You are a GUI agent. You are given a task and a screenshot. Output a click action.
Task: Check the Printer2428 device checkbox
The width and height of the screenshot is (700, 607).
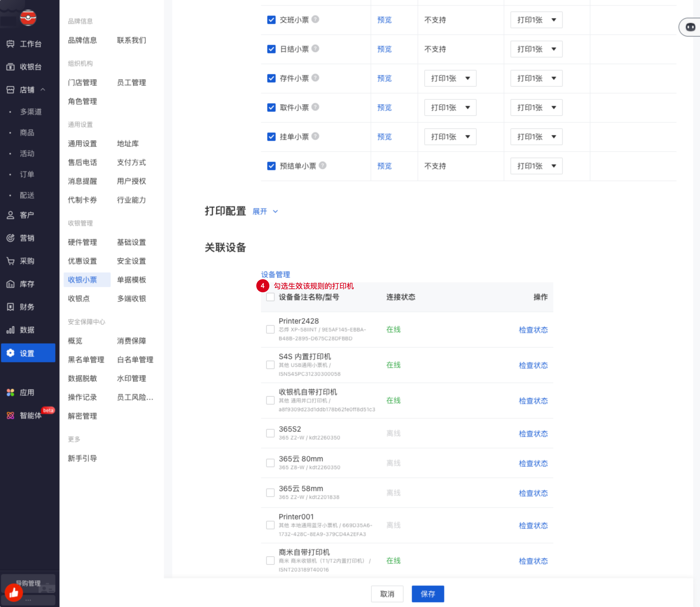pyautogui.click(x=270, y=329)
